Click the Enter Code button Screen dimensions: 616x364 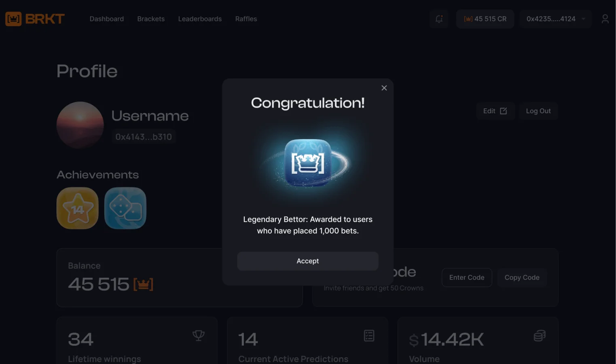click(x=467, y=277)
